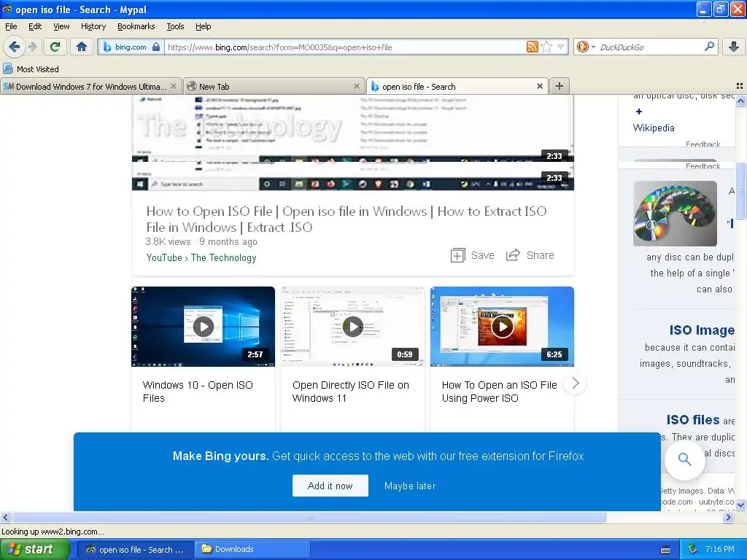Open the View menu

point(61,27)
